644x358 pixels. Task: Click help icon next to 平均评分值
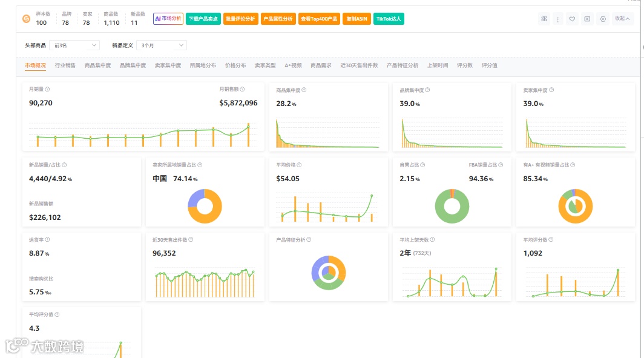57,314
